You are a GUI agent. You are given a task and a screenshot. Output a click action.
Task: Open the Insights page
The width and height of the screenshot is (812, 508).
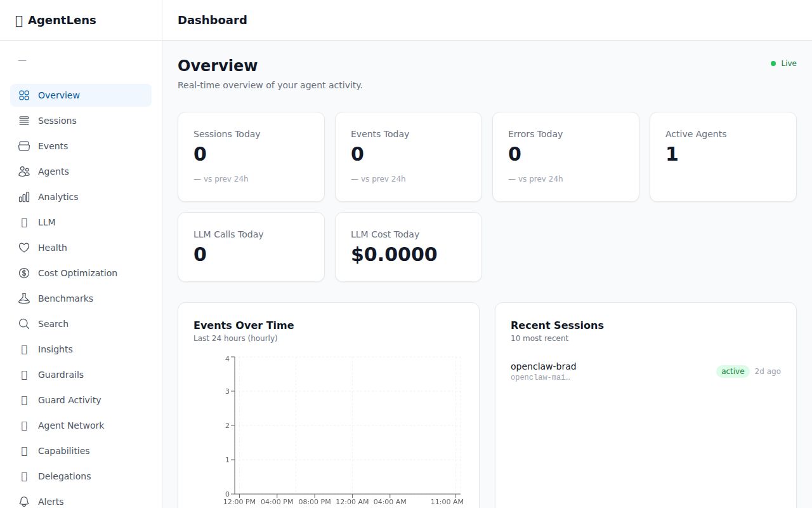pos(55,349)
